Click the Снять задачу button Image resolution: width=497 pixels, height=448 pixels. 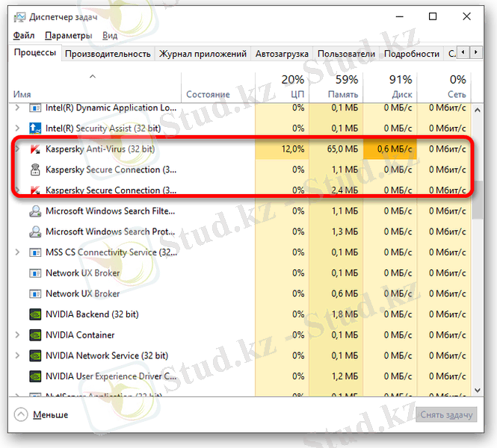(446, 414)
